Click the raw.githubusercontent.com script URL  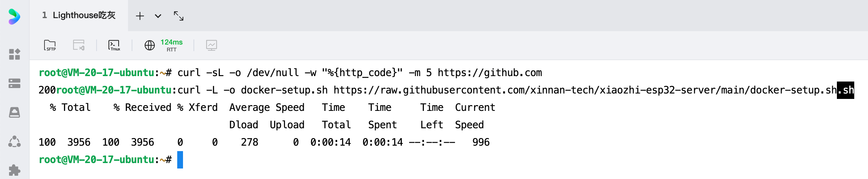click(585, 90)
